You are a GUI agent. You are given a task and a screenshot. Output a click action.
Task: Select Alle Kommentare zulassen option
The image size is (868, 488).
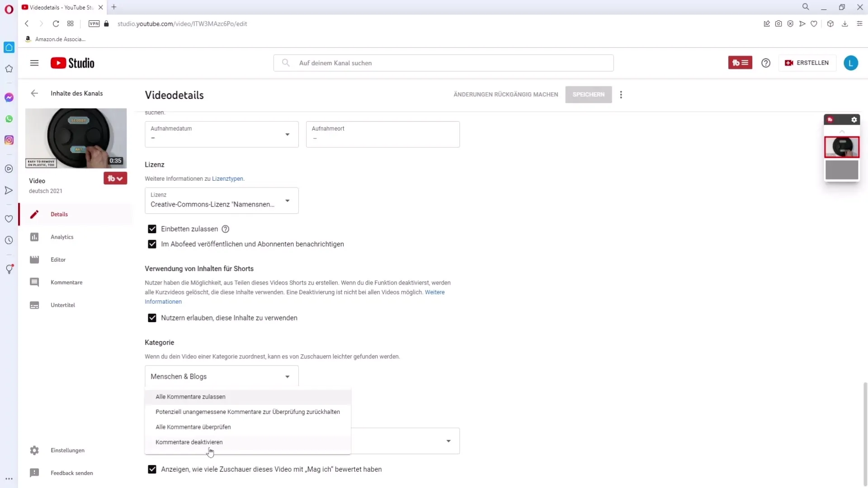point(190,396)
